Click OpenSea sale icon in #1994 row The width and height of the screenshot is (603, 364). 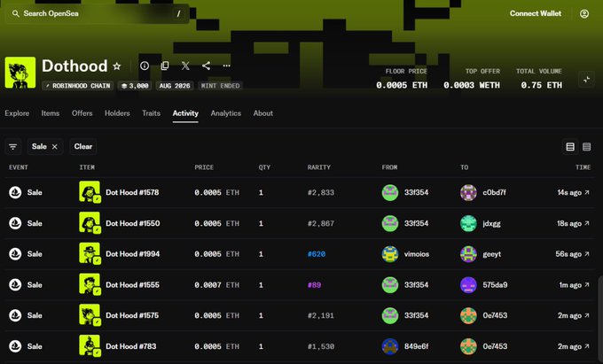15,254
